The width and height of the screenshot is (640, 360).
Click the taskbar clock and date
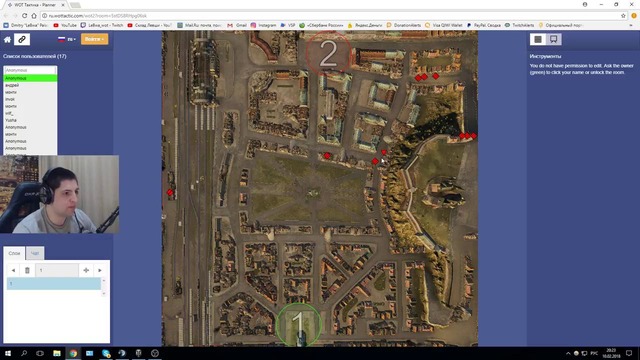tap(611, 353)
